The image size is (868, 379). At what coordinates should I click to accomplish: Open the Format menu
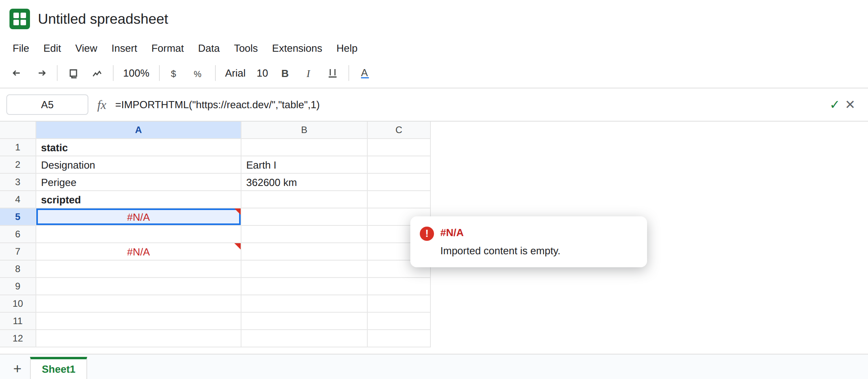click(168, 48)
